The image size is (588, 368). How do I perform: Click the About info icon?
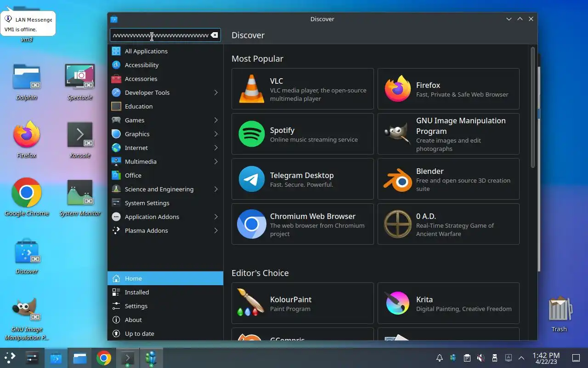click(x=116, y=320)
